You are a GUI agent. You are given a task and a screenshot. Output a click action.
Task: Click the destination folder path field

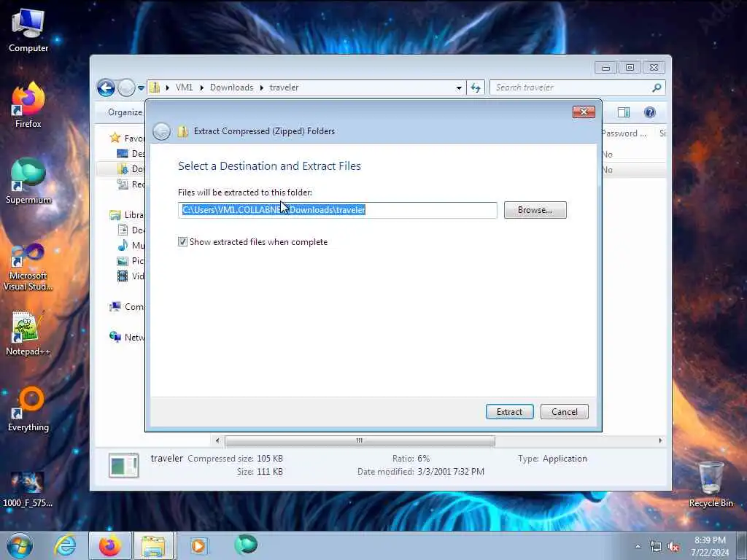[x=337, y=210]
